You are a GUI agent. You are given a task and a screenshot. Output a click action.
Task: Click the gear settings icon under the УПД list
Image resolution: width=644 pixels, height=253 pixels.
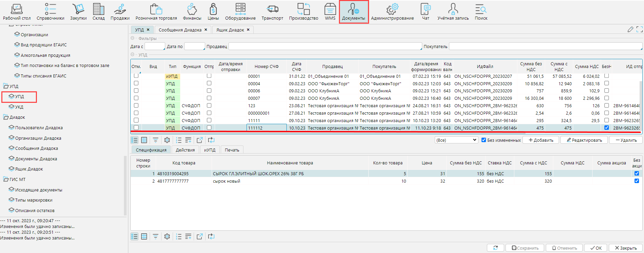tap(167, 140)
